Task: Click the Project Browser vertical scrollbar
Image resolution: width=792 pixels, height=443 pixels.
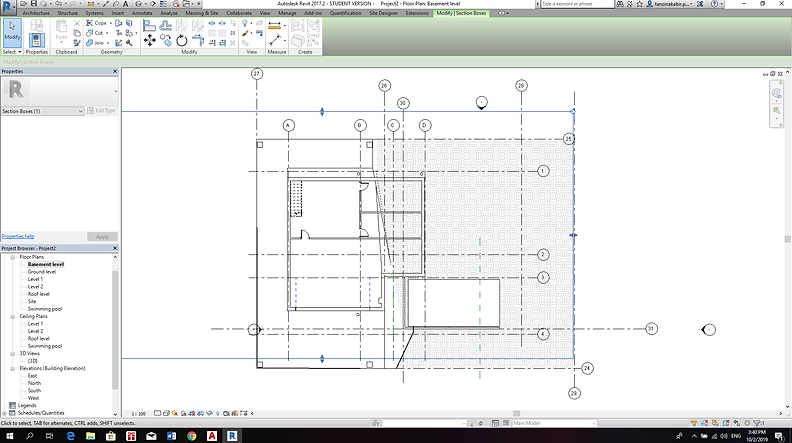Action: pyautogui.click(x=115, y=331)
